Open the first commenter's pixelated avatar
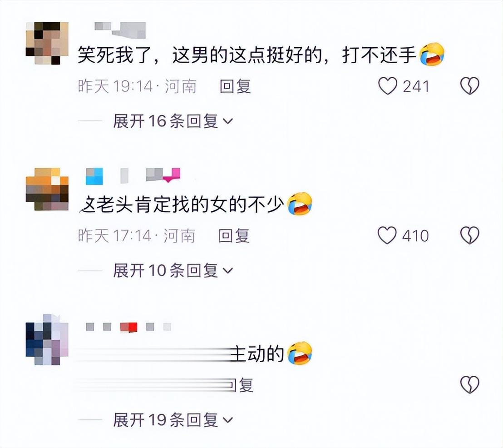This screenshot has width=503, height=448. (x=47, y=43)
